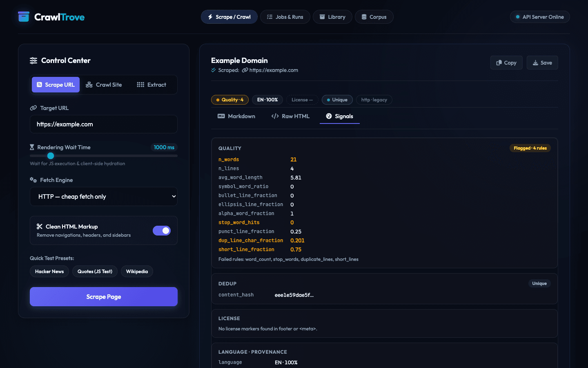Click the sliders icon beside Control Center
The width and height of the screenshot is (588, 368).
[33, 61]
